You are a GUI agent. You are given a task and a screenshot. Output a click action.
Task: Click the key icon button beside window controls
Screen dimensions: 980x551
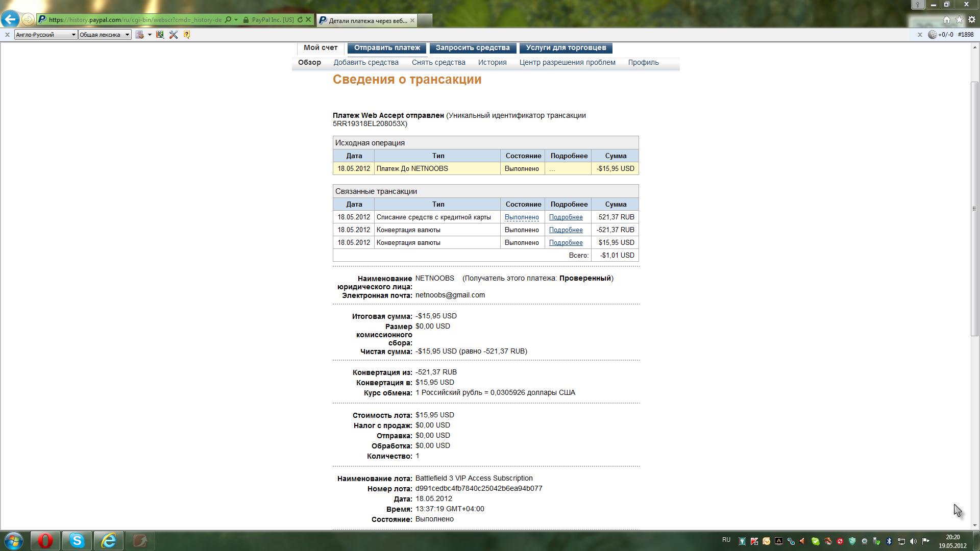tap(918, 4)
